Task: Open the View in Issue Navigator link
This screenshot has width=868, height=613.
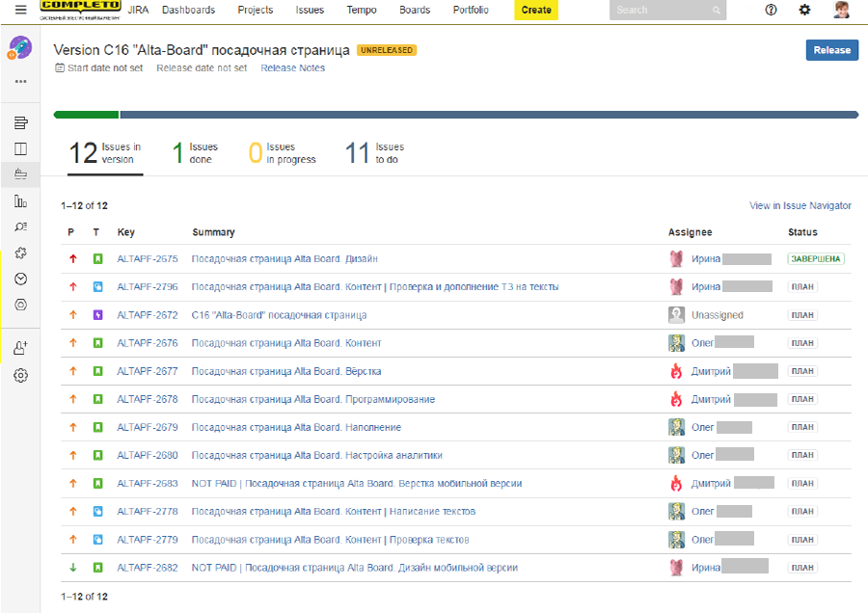Action: 800,205
